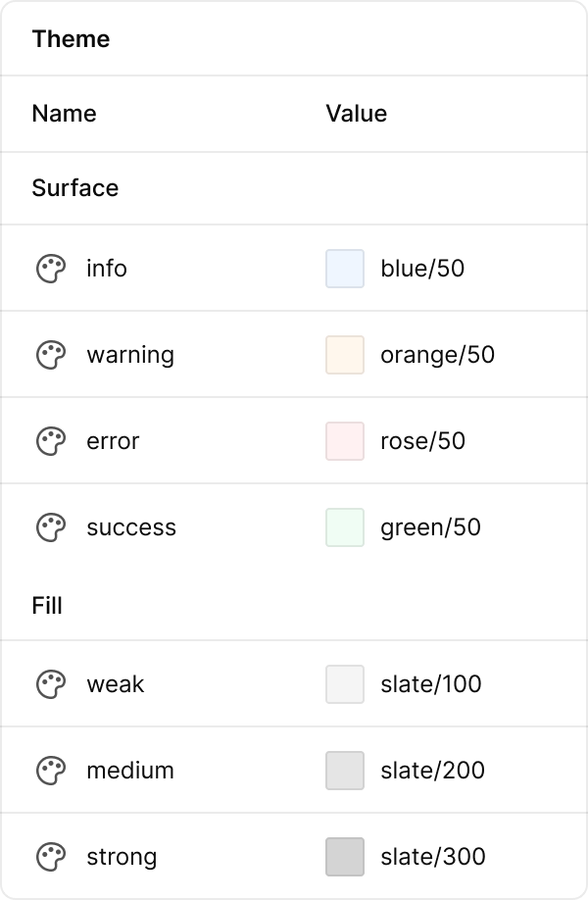Click the palette icon beside weak

tap(50, 684)
